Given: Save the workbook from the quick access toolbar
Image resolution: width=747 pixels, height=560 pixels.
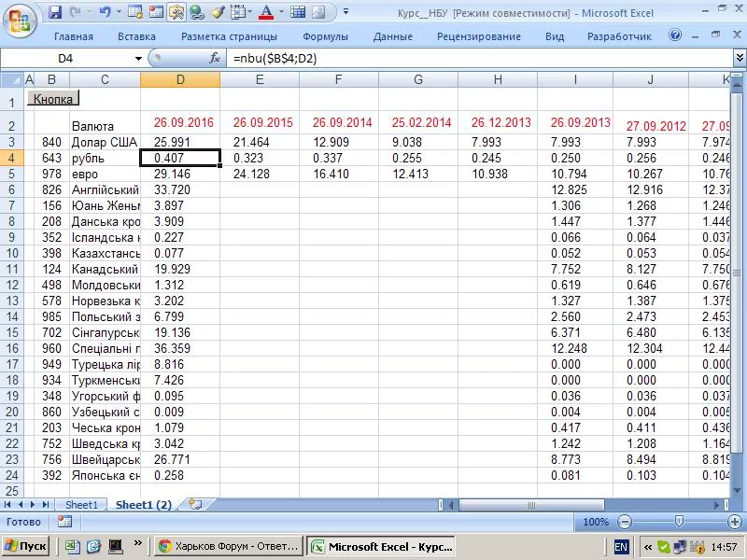Looking at the screenshot, I should 55,12.
